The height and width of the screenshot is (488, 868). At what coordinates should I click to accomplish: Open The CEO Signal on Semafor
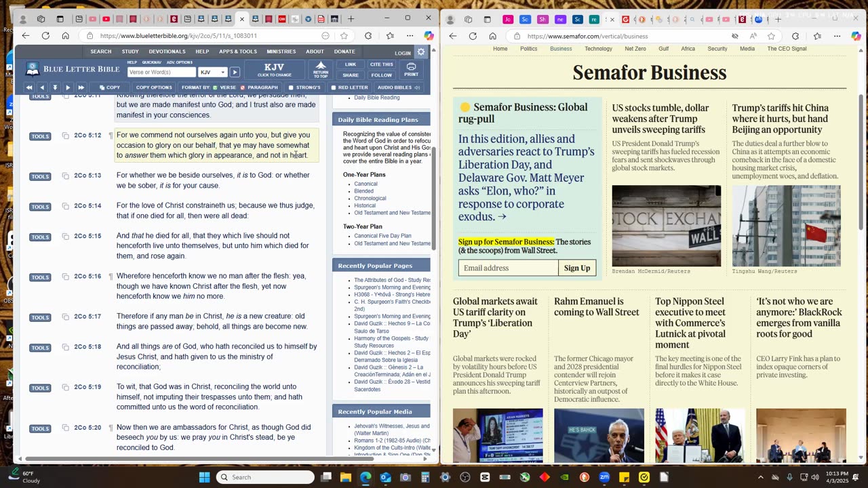(x=787, y=49)
